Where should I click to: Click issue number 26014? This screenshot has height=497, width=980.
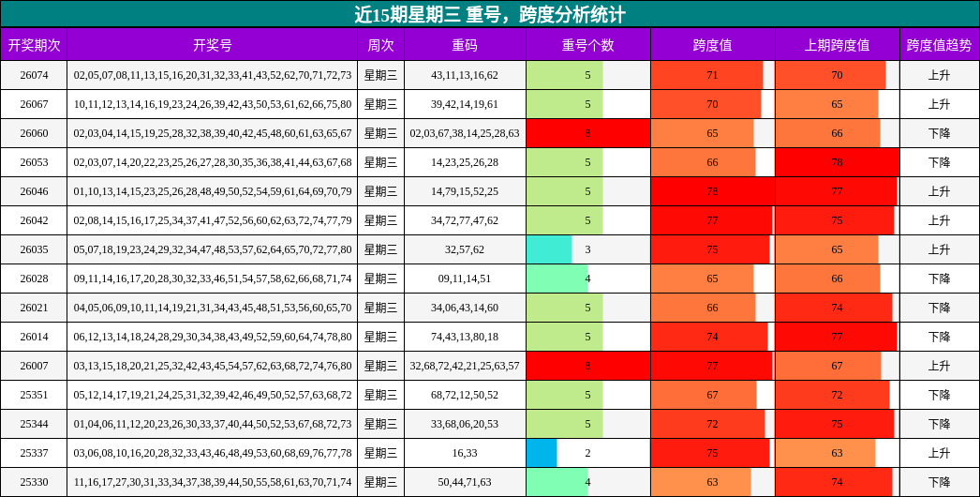pyautogui.click(x=34, y=337)
